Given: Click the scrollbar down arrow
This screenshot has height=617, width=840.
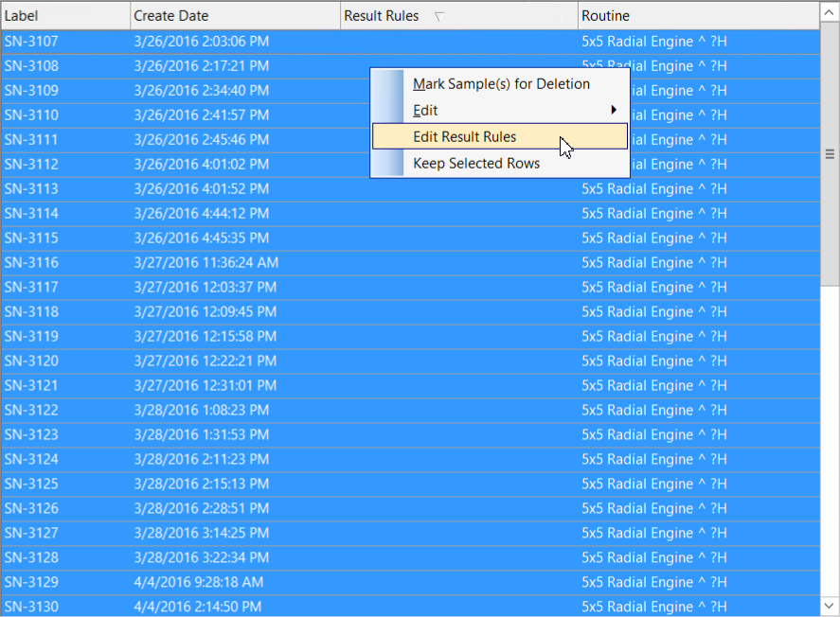Looking at the screenshot, I should coord(830,603).
